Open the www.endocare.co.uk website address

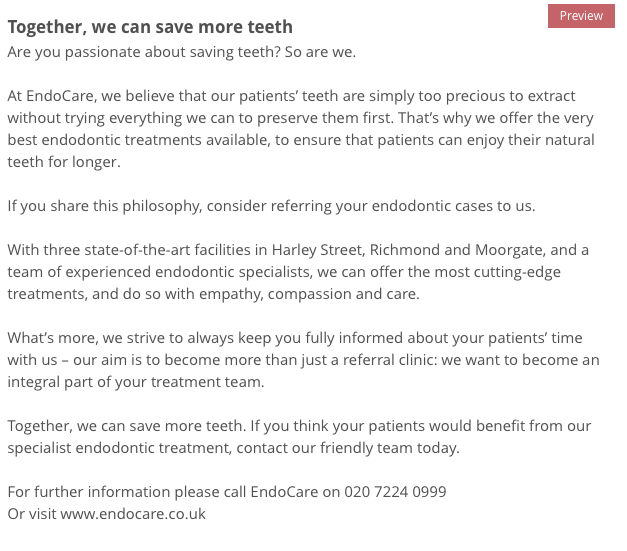point(133,514)
